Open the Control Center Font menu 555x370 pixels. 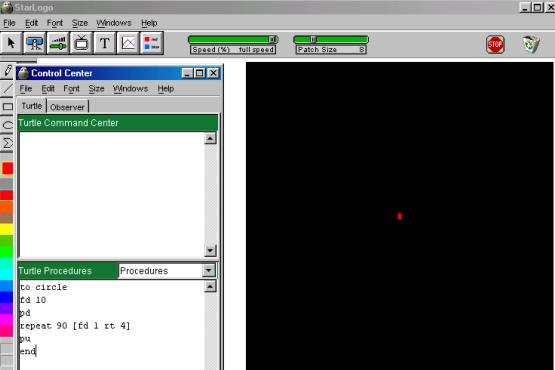tap(71, 89)
